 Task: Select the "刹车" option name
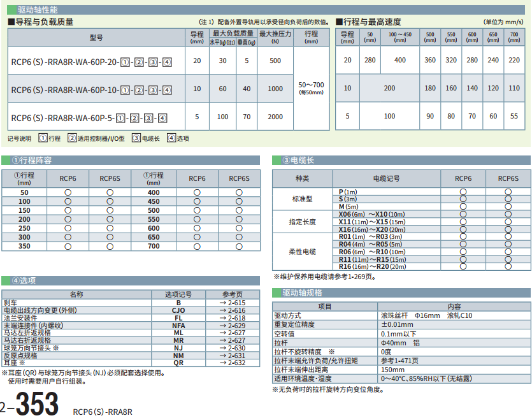tap(10, 303)
